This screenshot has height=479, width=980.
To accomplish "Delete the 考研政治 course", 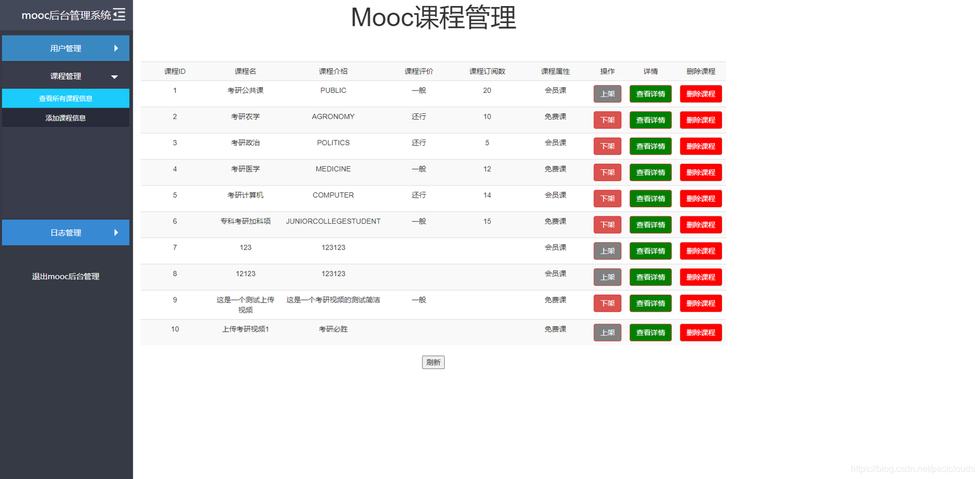I will coord(701,146).
